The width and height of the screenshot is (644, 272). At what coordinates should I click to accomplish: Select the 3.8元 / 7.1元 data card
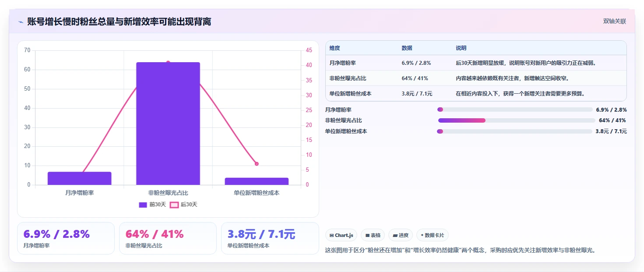tap(270, 238)
